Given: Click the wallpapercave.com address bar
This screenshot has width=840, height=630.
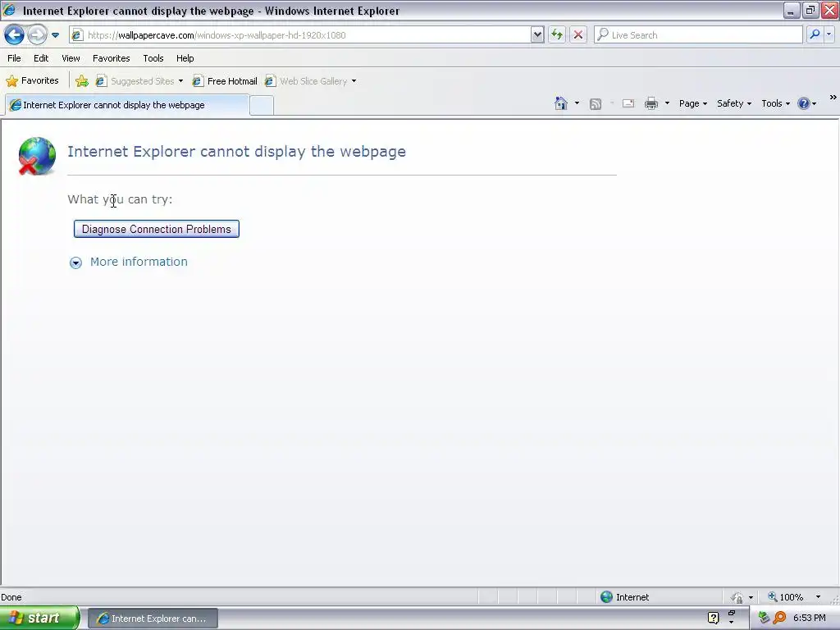Looking at the screenshot, I should point(300,35).
